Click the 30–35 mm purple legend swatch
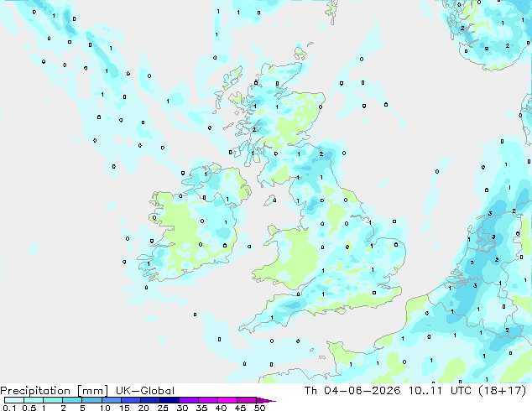The width and height of the screenshot is (532, 411). click(x=188, y=400)
